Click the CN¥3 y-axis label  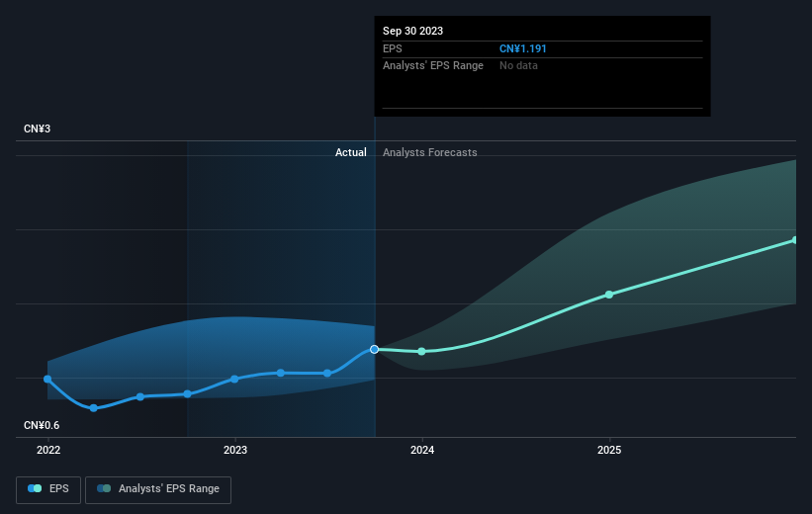tap(37, 128)
